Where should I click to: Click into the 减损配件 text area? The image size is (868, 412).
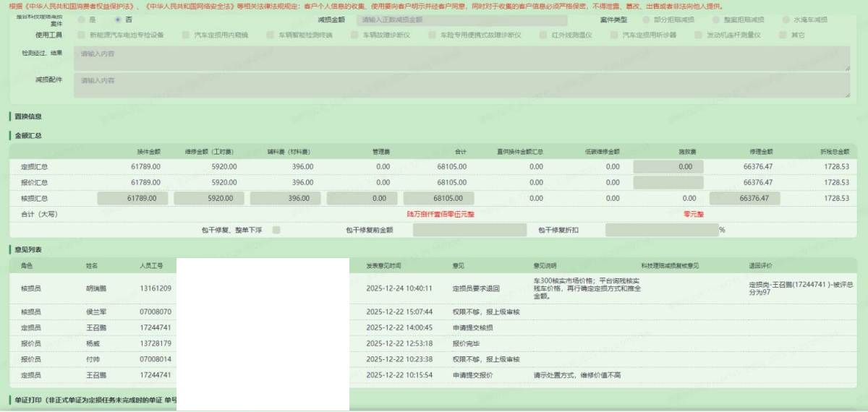[x=461, y=85]
